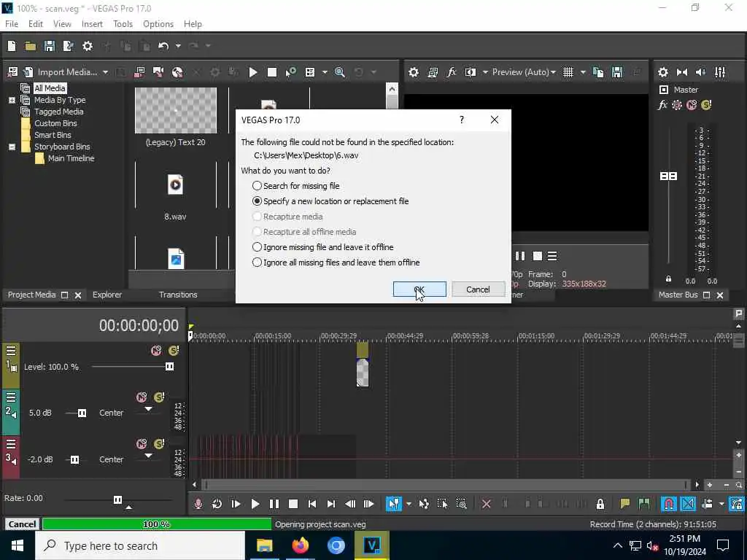The width and height of the screenshot is (747, 560).
Task: Select Search for missing file option
Action: click(296, 186)
